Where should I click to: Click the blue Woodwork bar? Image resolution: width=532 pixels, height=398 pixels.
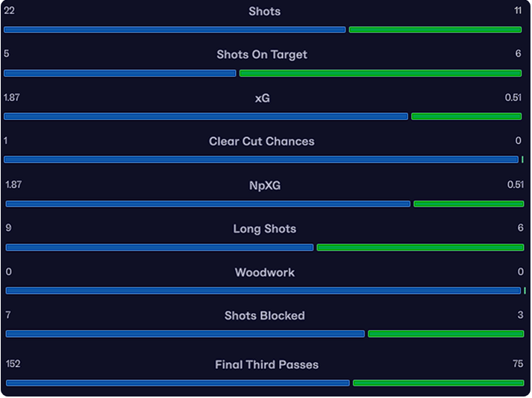click(x=263, y=291)
